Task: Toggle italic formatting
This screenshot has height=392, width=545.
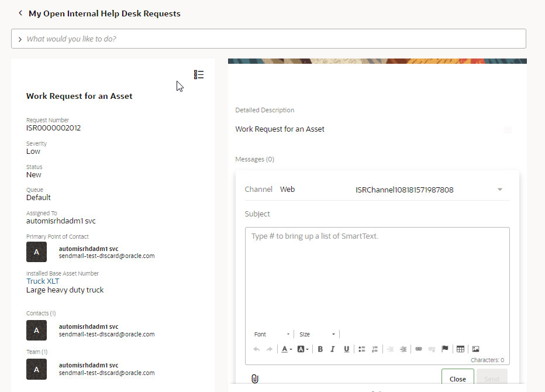Action: tap(333, 349)
